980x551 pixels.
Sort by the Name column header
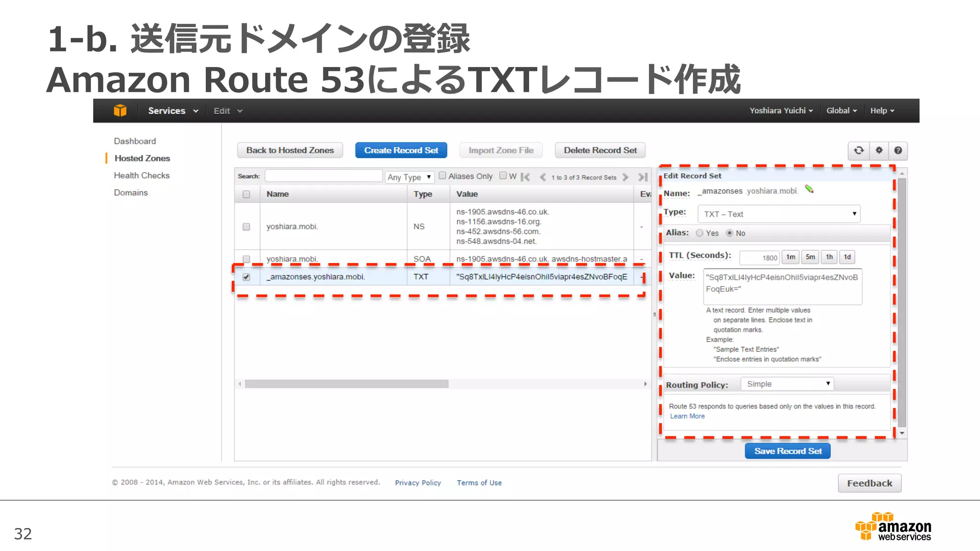pyautogui.click(x=334, y=194)
